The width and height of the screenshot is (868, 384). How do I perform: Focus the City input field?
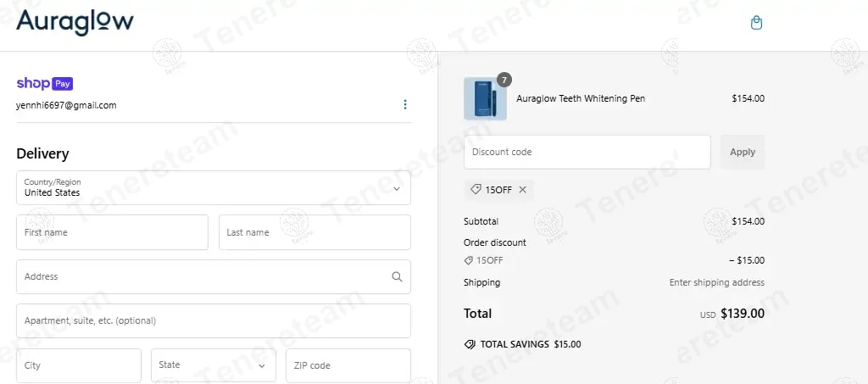[x=79, y=365]
